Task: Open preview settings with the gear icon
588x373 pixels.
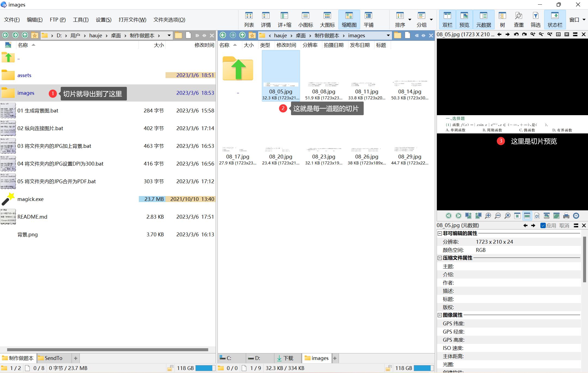Action: pos(576,216)
